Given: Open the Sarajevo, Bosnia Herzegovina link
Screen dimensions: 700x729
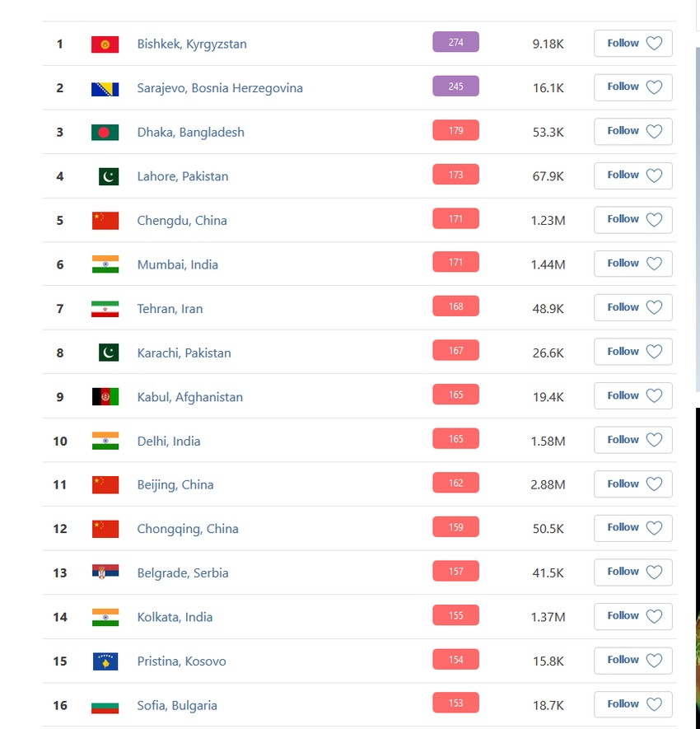Looking at the screenshot, I should pos(220,88).
